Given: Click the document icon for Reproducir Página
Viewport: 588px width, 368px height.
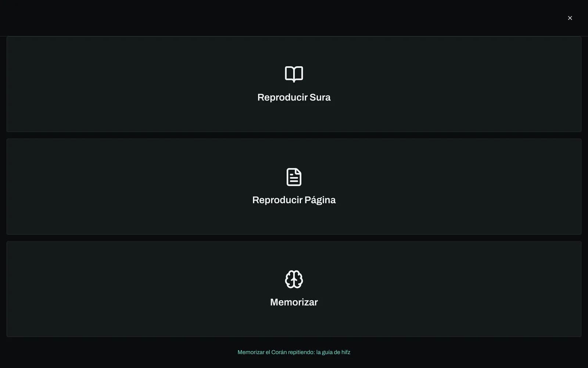Looking at the screenshot, I should click(294, 177).
